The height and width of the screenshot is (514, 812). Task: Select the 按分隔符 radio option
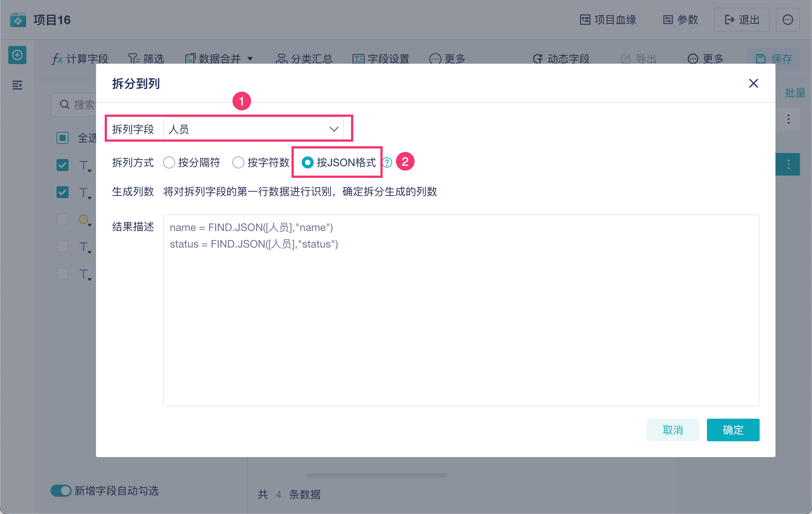[x=169, y=162]
